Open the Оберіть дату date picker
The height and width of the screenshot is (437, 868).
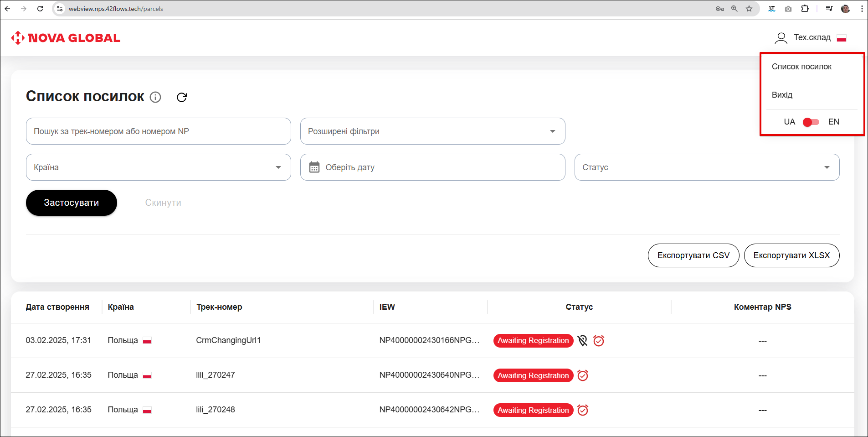pos(432,167)
